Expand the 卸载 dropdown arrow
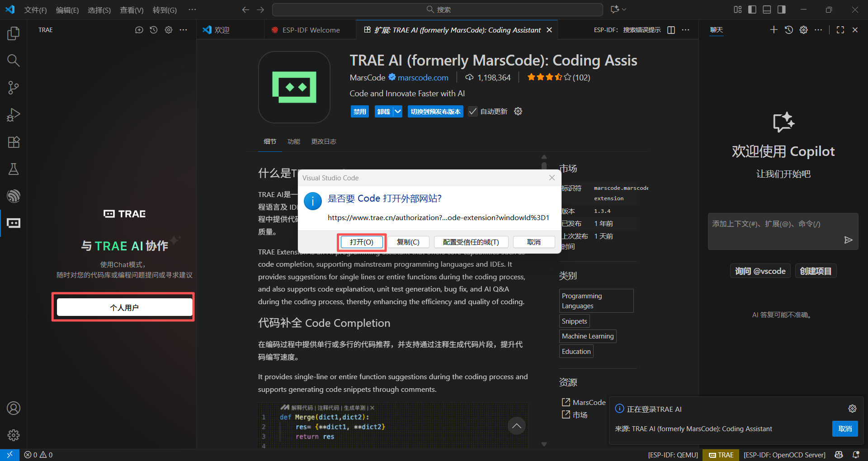 point(397,111)
